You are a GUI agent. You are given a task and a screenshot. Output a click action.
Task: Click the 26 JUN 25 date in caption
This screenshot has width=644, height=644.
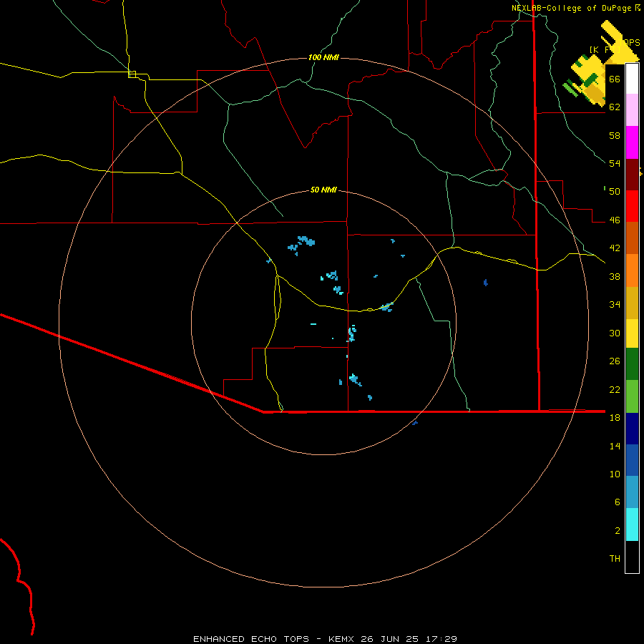(x=390, y=639)
